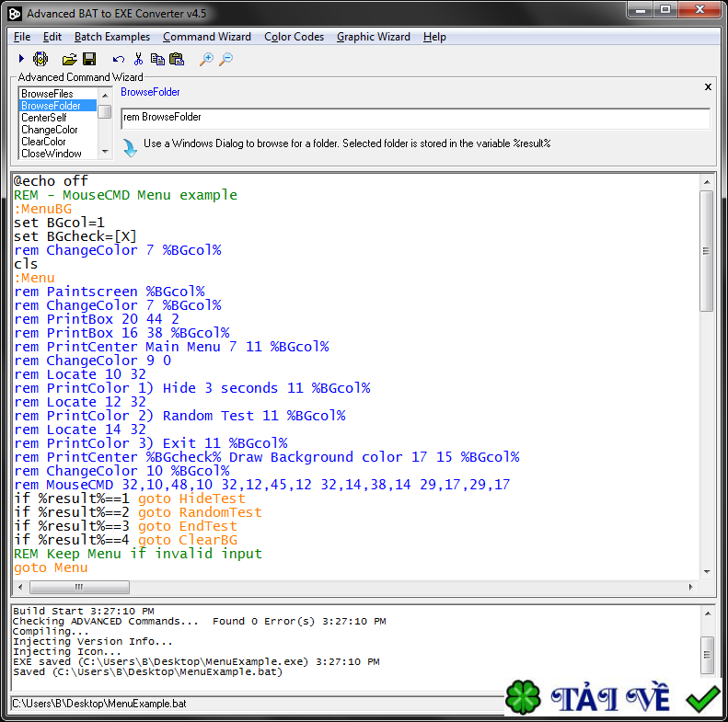Click the Zoom Out magnifier icon

pyautogui.click(x=226, y=59)
